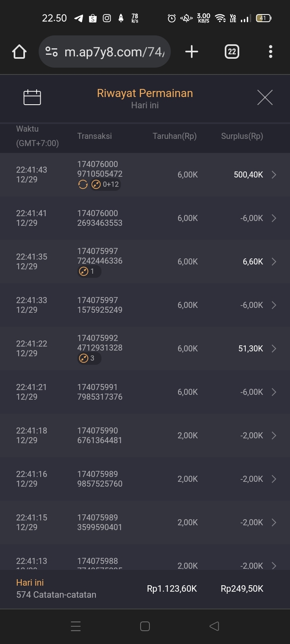The image size is (290, 644).
Task: Open the calendar date picker icon
Action: pos(32,97)
